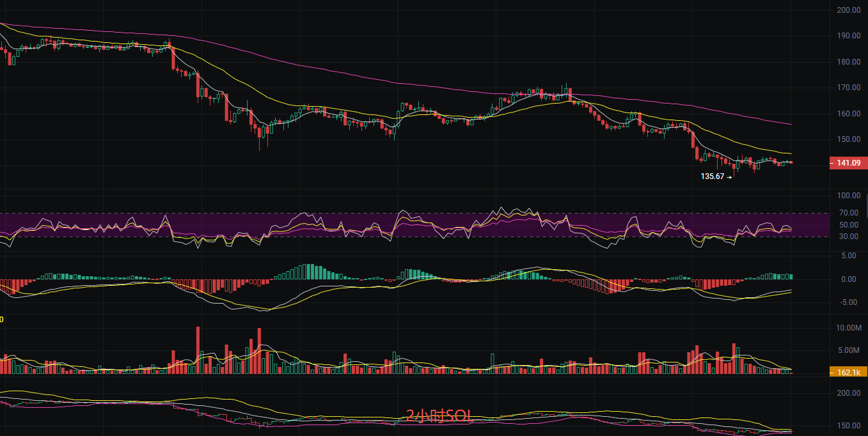Click the 190.00 price axis label

click(848, 36)
